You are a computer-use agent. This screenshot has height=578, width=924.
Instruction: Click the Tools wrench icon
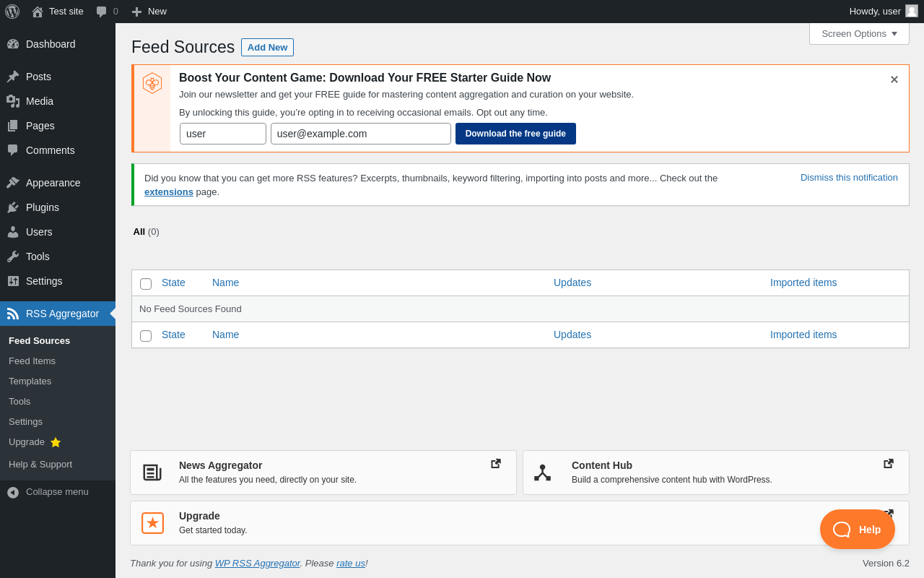click(13, 256)
